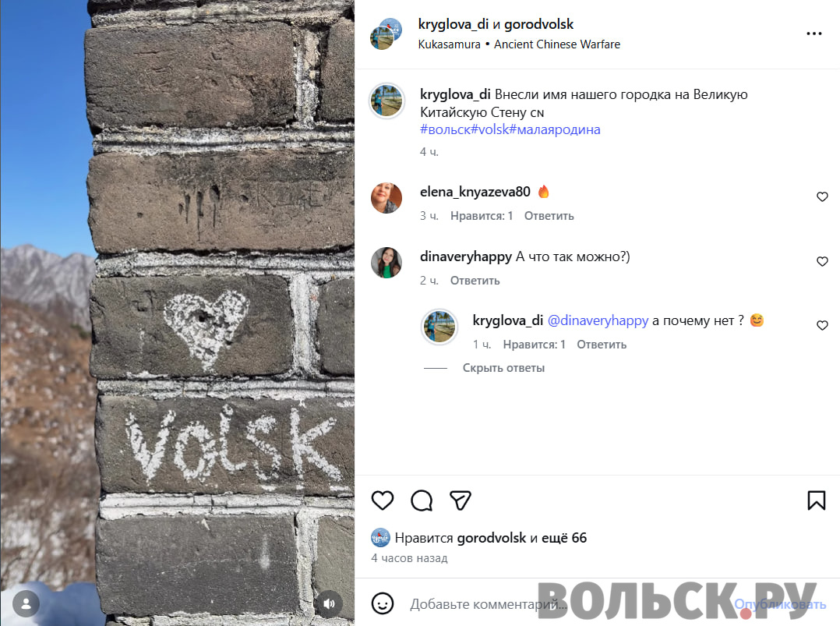Like elena_knyazeva80's comment
This screenshot has width=840, height=626.
pos(822,196)
